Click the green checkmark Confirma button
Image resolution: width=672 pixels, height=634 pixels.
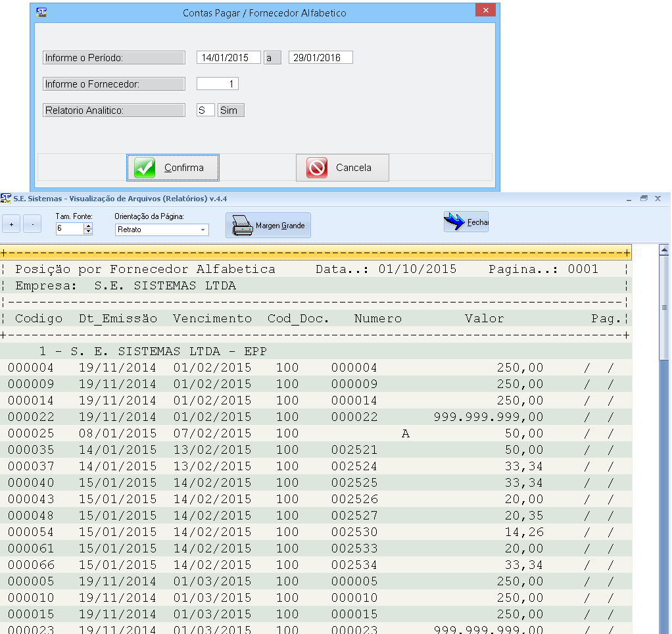[x=172, y=168]
